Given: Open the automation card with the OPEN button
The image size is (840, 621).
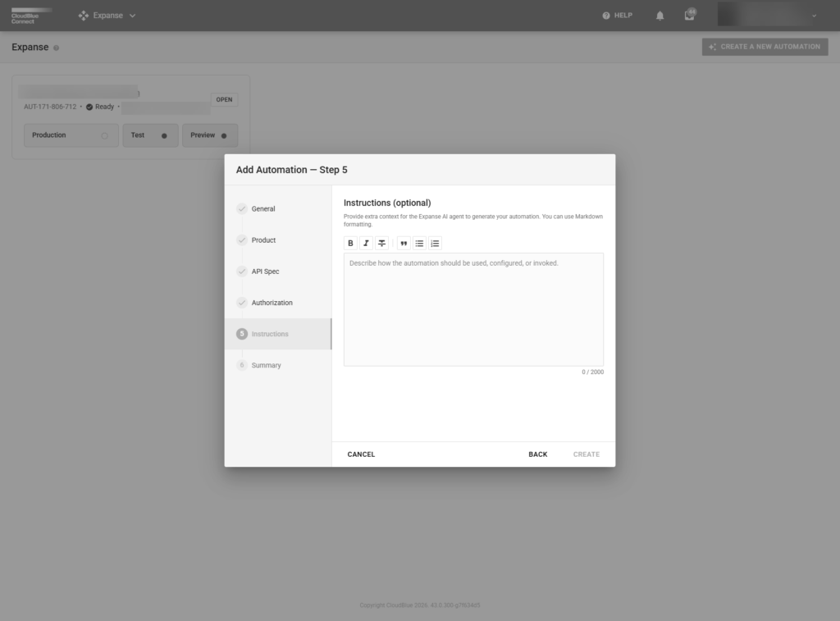Looking at the screenshot, I should click(x=224, y=99).
